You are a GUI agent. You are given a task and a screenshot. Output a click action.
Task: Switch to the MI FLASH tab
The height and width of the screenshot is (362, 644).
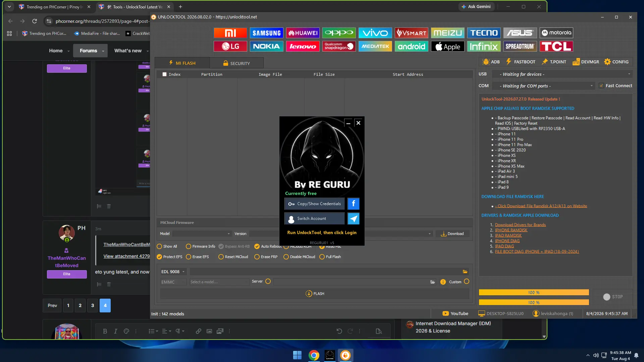(182, 63)
